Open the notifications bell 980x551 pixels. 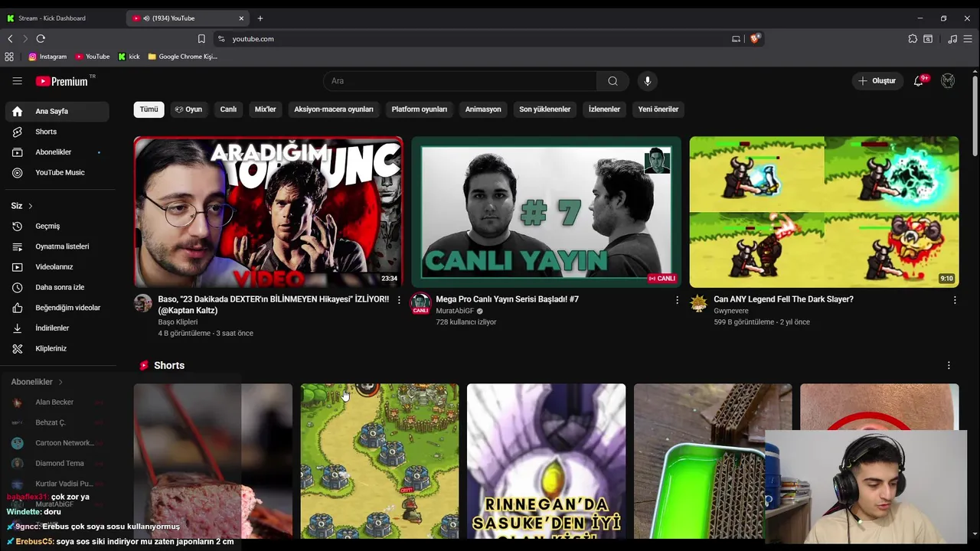919,81
